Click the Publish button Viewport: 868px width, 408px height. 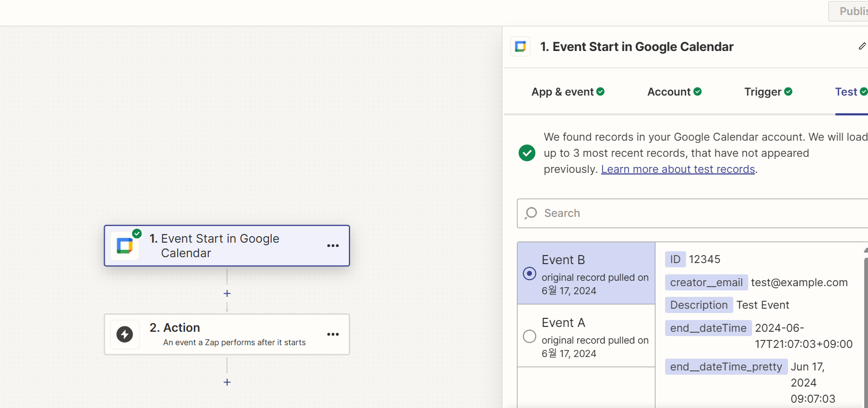point(849,11)
